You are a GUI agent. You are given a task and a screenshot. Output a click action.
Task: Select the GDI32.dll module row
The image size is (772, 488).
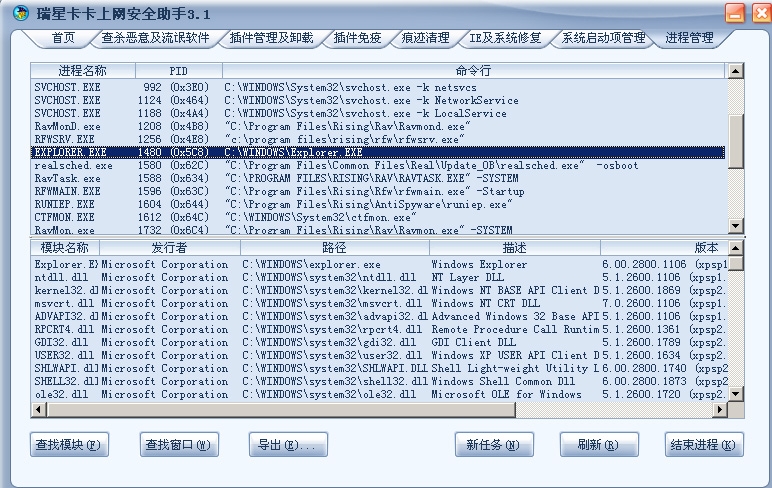tap(380, 342)
